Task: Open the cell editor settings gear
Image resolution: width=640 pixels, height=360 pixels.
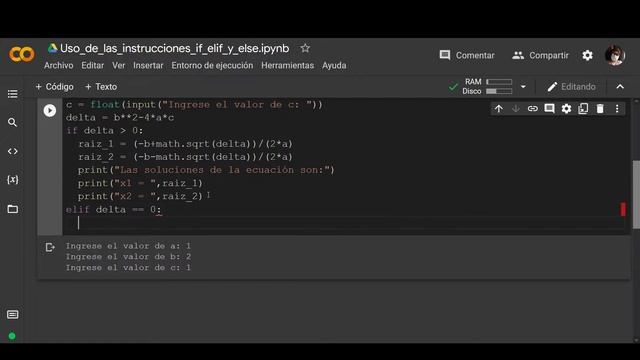Action: click(x=566, y=109)
